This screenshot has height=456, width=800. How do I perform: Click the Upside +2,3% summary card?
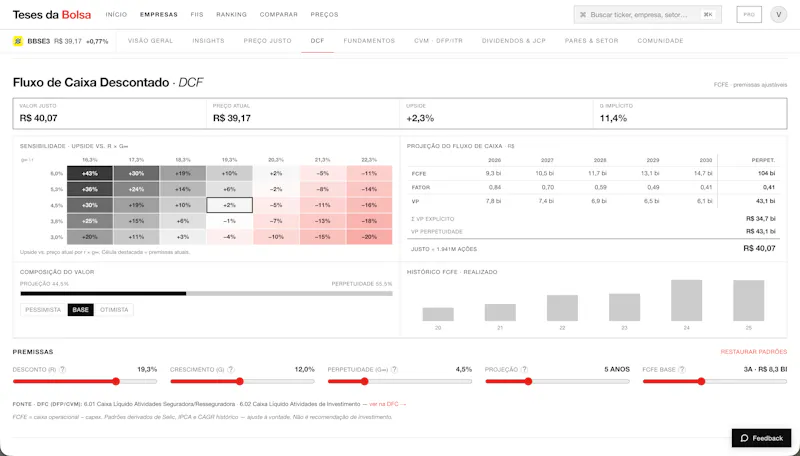tap(496, 113)
